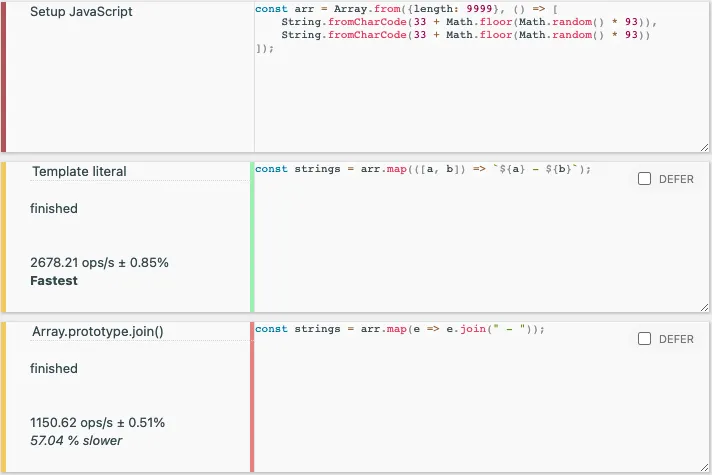Viewport: 712px width, 475px height.
Task: Click the Fastest result label
Action: (x=54, y=281)
